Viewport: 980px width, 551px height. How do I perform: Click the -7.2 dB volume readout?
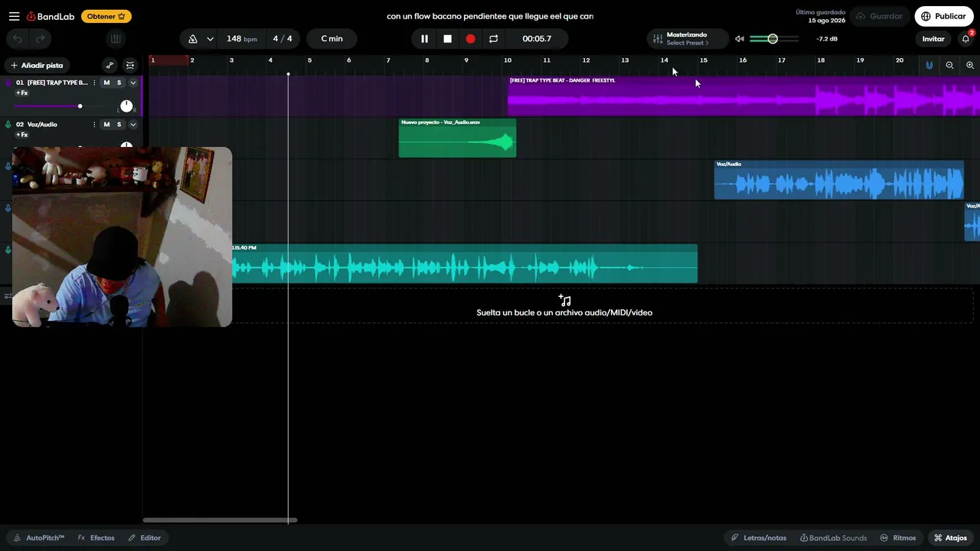827,39
